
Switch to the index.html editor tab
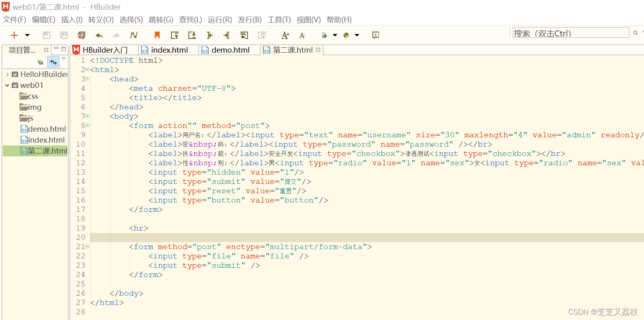click(169, 50)
